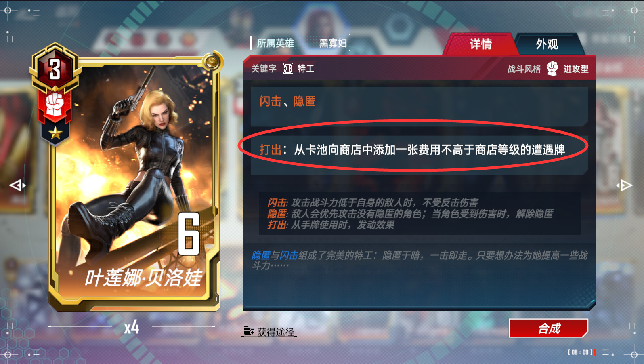This screenshot has width=644, height=364.
Task: Click the fist emblem on card banner
Action: [x=55, y=105]
